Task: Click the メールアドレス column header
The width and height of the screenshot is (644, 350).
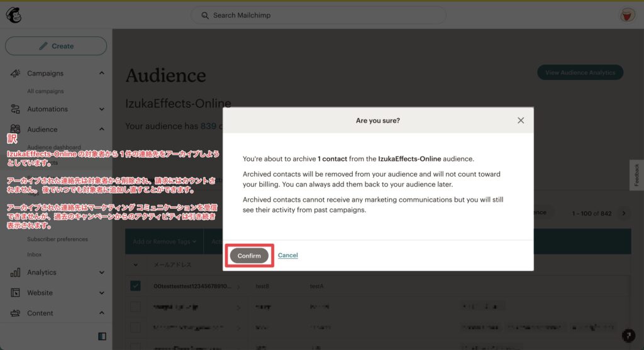Action: (x=172, y=265)
